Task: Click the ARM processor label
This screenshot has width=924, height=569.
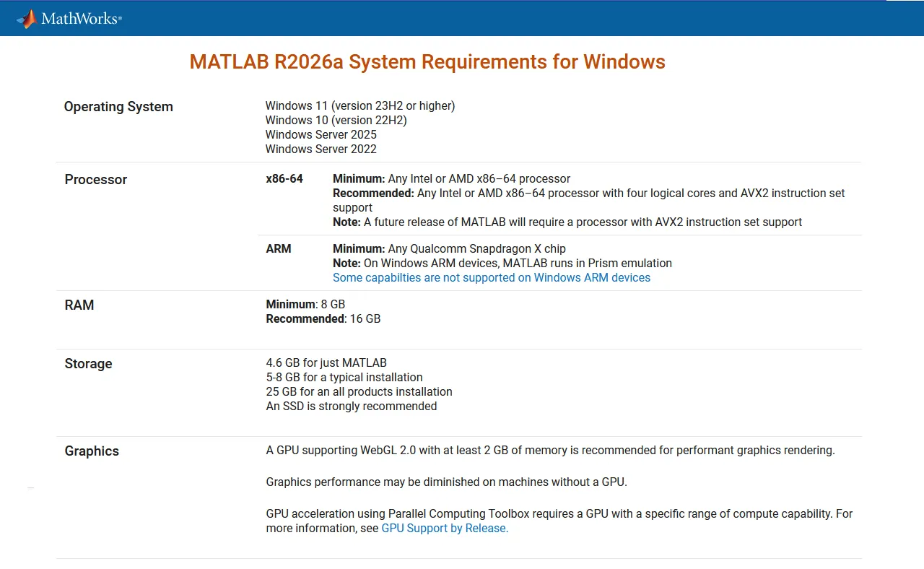Action: point(279,249)
